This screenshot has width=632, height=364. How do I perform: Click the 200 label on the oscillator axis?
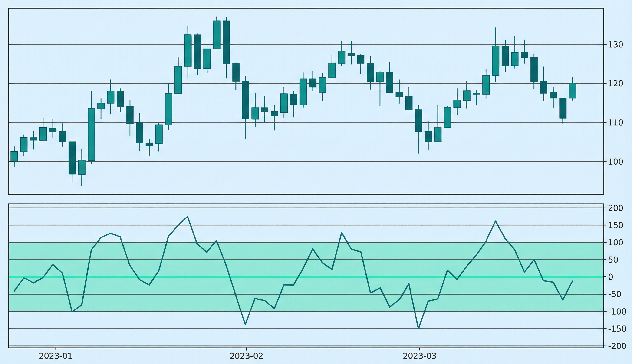pos(616,208)
